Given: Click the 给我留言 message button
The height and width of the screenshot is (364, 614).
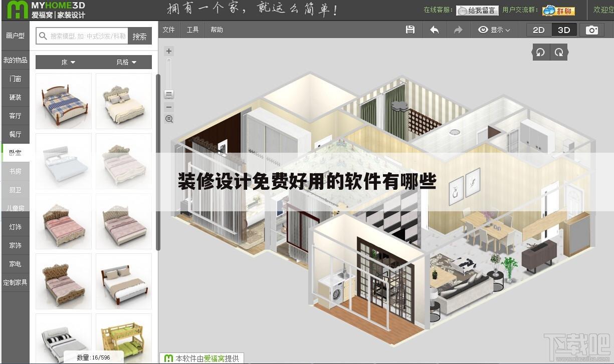Looking at the screenshot, I should point(477,10).
